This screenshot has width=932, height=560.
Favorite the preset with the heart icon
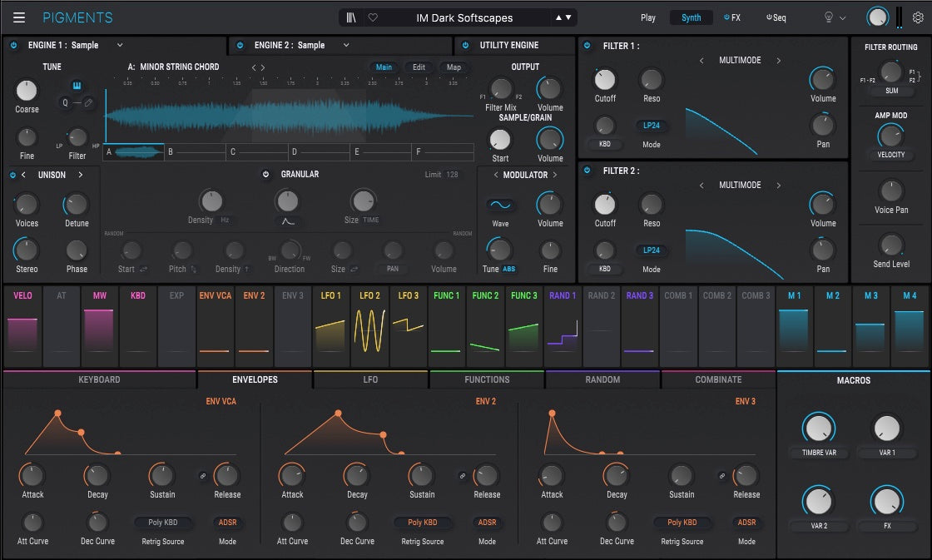tap(373, 17)
